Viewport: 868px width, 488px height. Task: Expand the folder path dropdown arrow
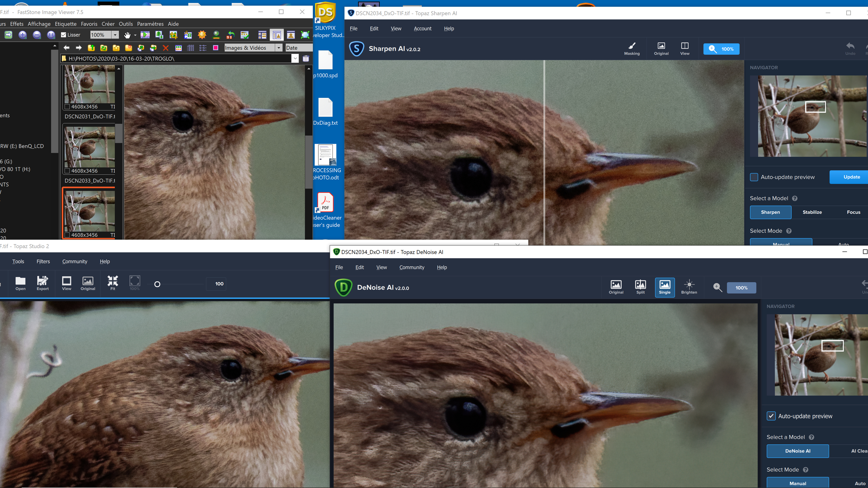click(x=295, y=58)
